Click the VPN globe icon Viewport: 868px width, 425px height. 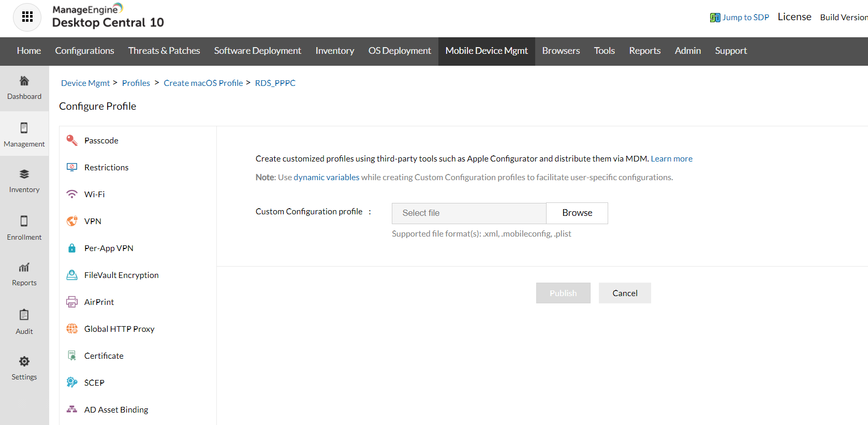[72, 221]
